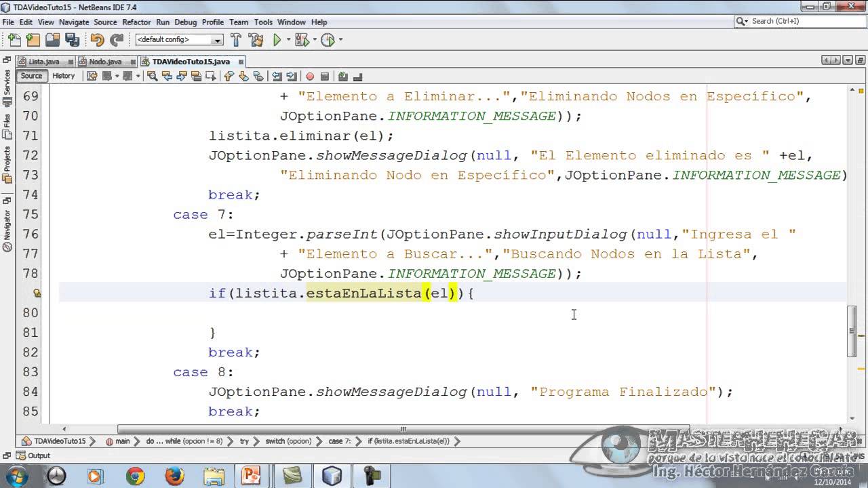Open Firefox from taskbar
The height and width of the screenshot is (488, 868).
tap(174, 476)
